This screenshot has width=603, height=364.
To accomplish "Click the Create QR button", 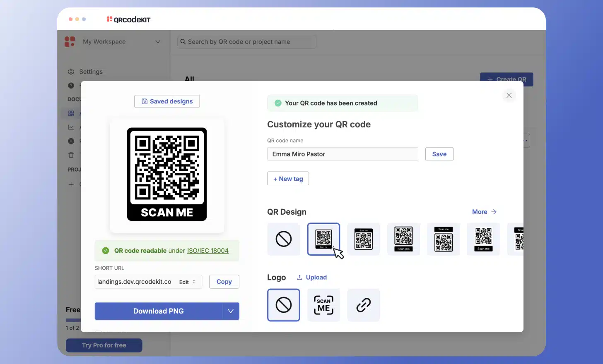I will pyautogui.click(x=507, y=79).
